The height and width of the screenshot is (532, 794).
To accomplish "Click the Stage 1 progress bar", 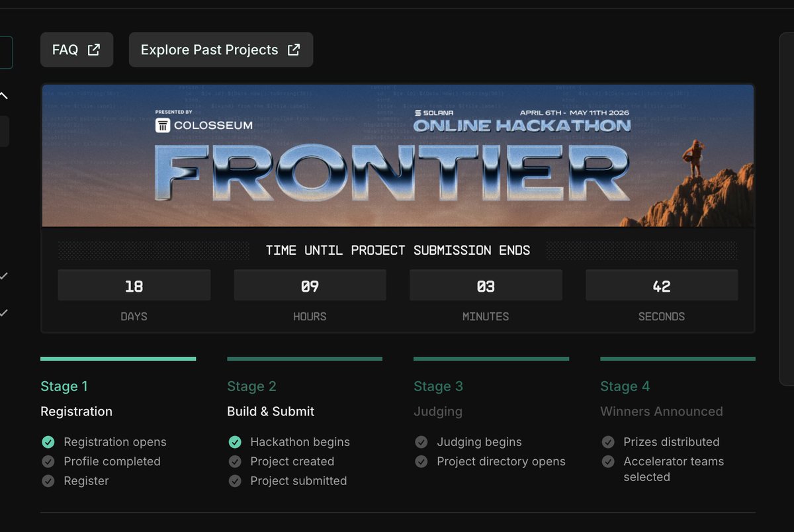I will (118, 359).
